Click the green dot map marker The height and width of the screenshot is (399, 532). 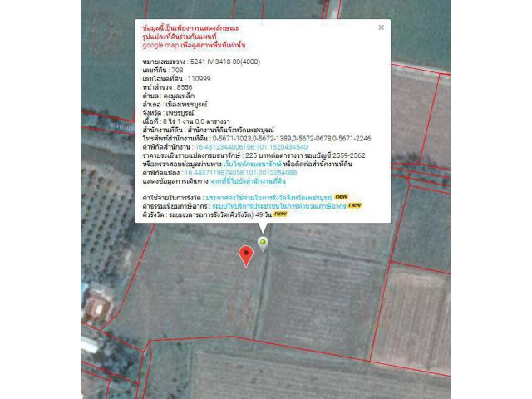point(263,244)
